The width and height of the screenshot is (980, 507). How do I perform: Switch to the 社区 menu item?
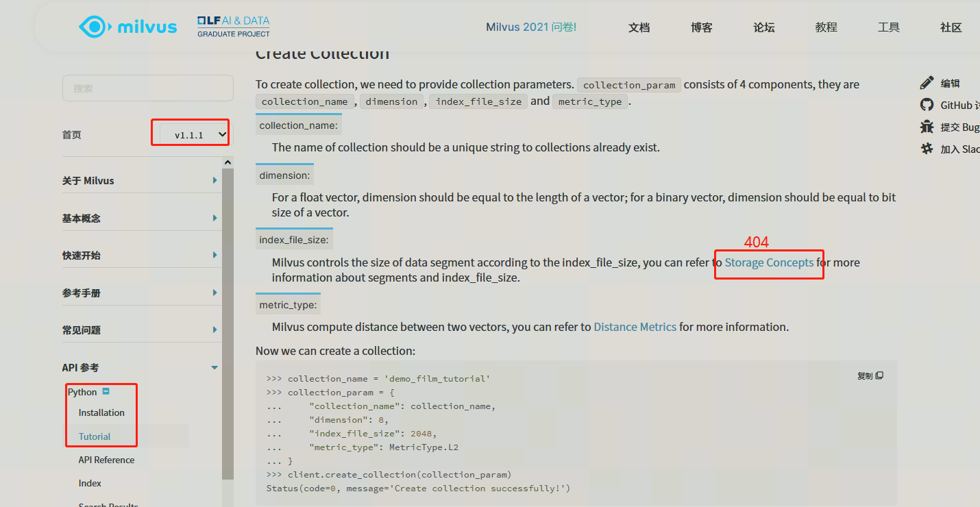tap(951, 27)
